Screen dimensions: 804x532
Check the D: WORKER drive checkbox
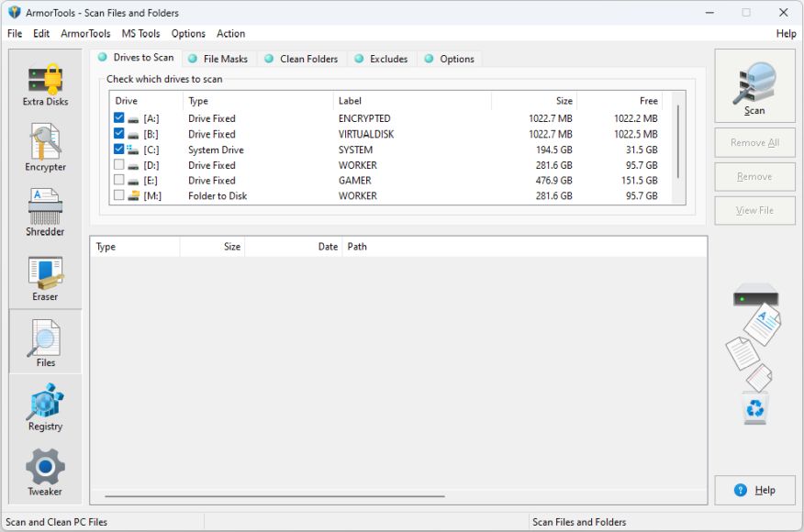tap(119, 165)
